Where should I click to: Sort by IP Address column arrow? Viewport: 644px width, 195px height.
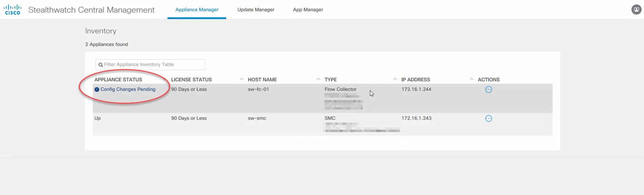pos(471,79)
